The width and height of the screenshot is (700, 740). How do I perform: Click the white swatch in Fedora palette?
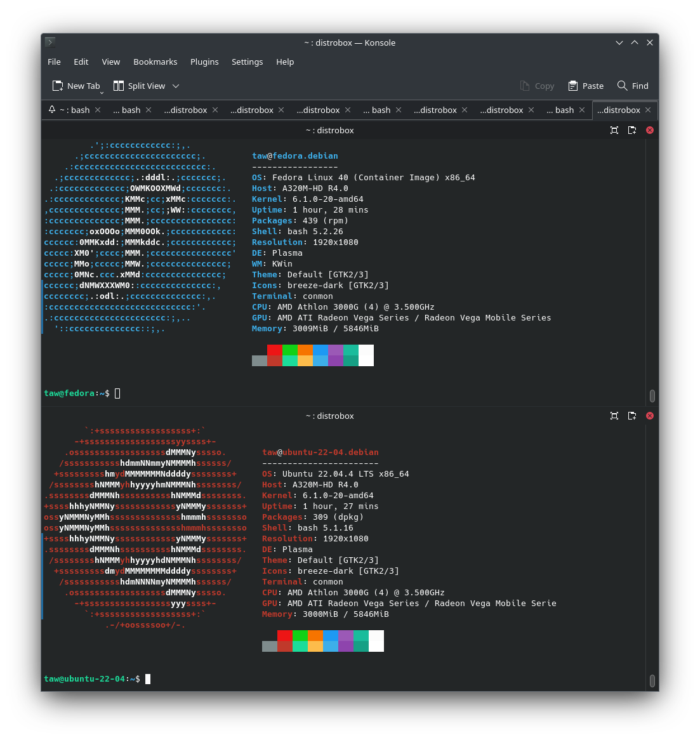click(366, 355)
